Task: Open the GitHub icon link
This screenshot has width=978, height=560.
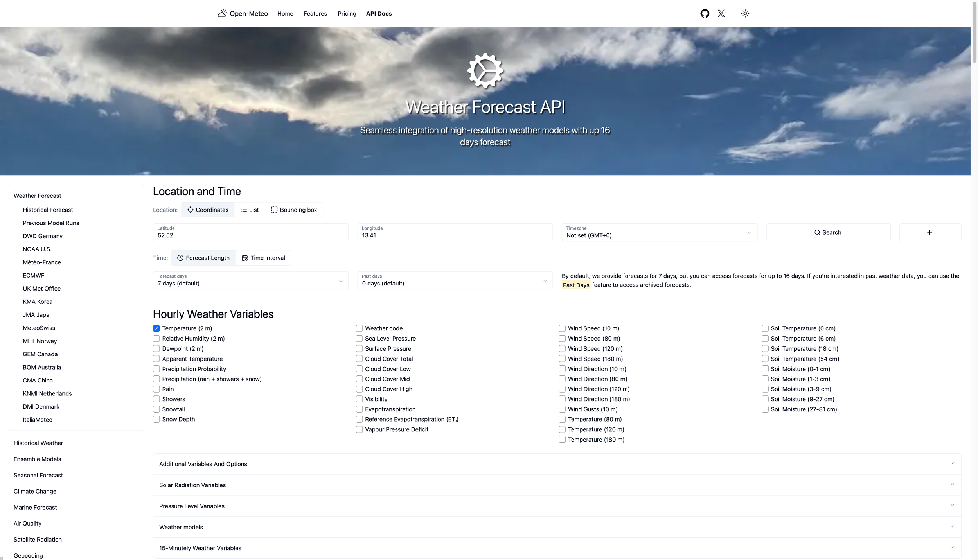Action: click(x=705, y=13)
